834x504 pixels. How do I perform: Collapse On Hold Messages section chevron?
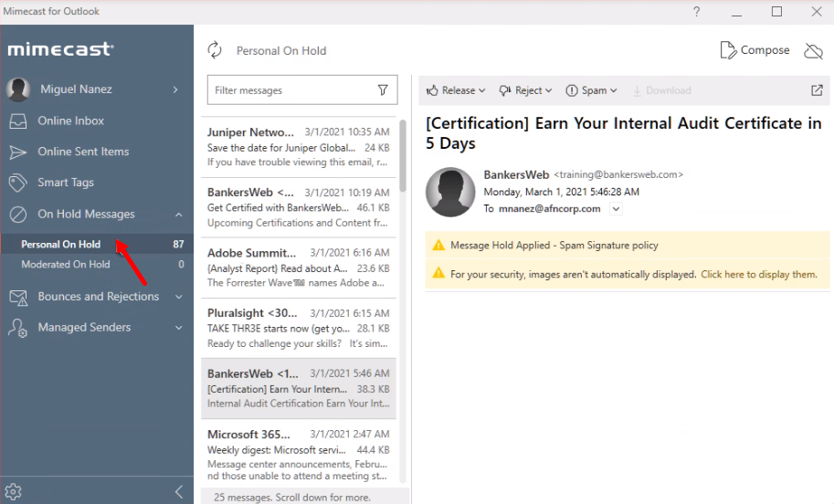coord(179,215)
